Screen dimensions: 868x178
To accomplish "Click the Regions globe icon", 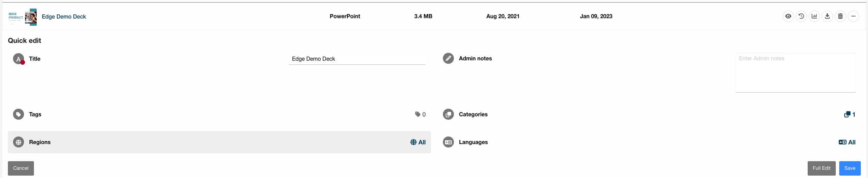I will 19,142.
